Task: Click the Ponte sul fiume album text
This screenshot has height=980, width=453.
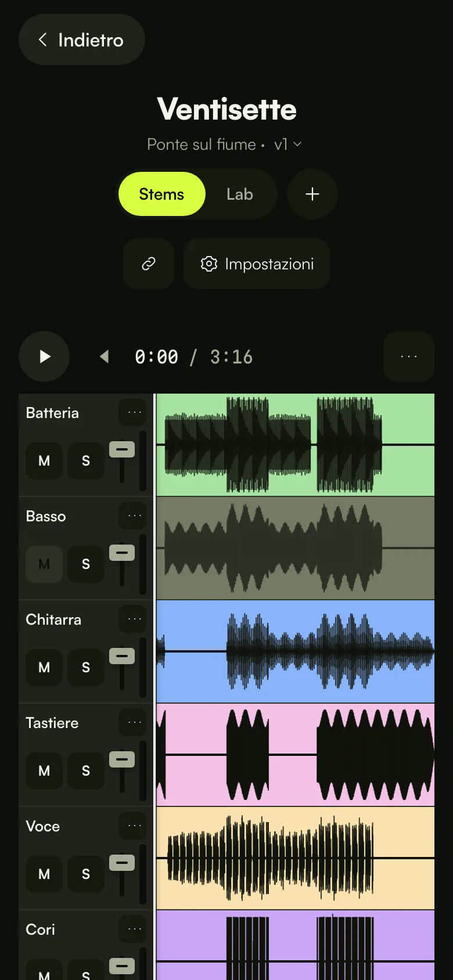Action: pos(202,144)
